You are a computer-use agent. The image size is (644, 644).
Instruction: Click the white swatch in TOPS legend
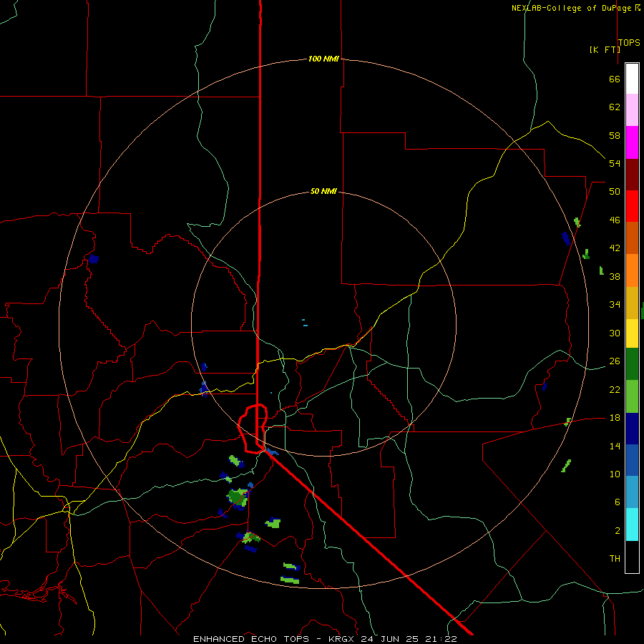632,79
